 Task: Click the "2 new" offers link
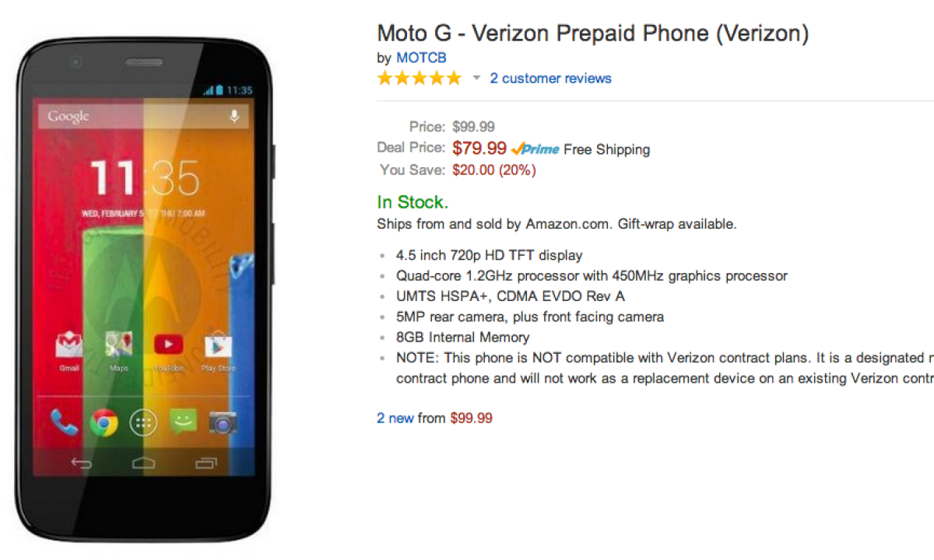[x=395, y=418]
